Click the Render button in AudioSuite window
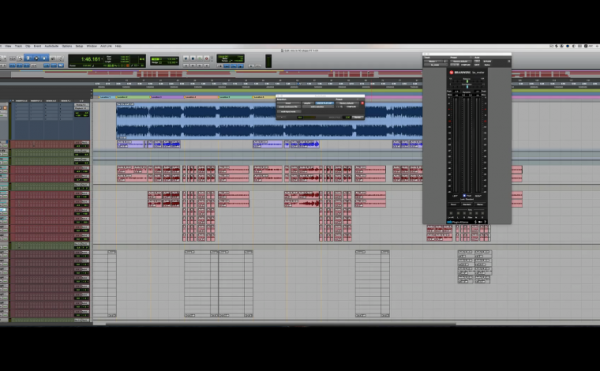 358,117
